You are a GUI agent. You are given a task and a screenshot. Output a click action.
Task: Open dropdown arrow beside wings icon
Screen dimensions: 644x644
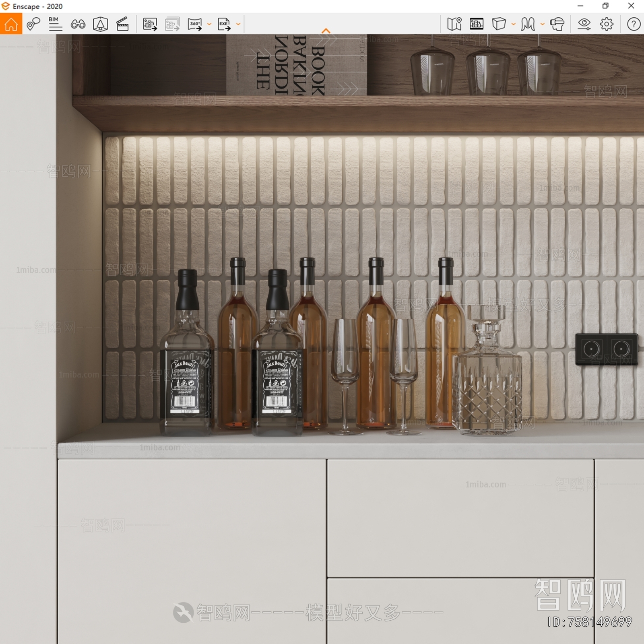543,24
